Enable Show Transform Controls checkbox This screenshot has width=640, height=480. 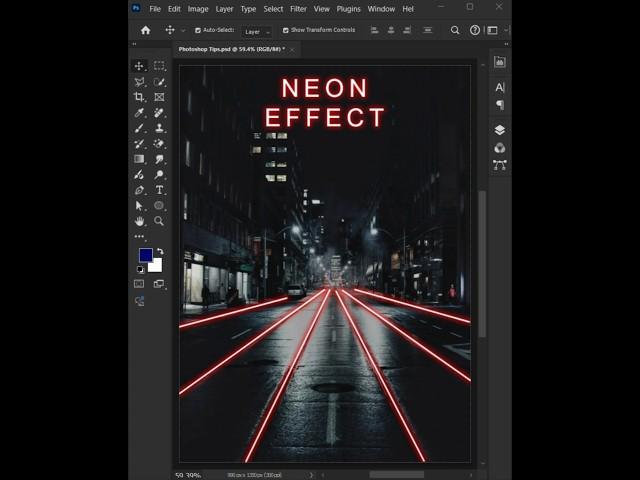[x=286, y=30]
